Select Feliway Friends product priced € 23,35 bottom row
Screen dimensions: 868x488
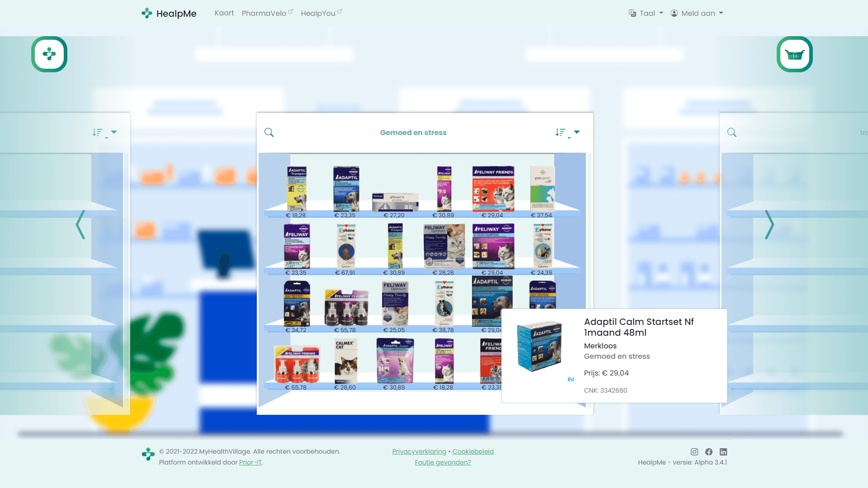click(x=491, y=361)
